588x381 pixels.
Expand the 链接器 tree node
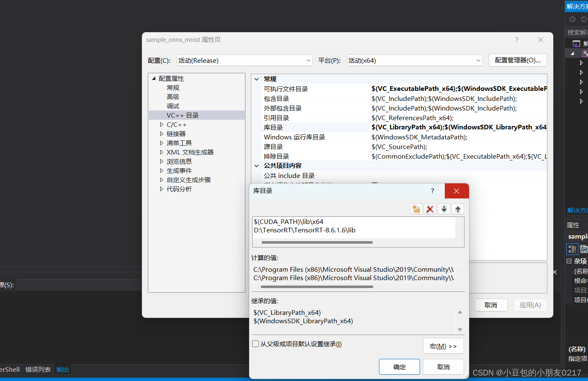tap(162, 134)
